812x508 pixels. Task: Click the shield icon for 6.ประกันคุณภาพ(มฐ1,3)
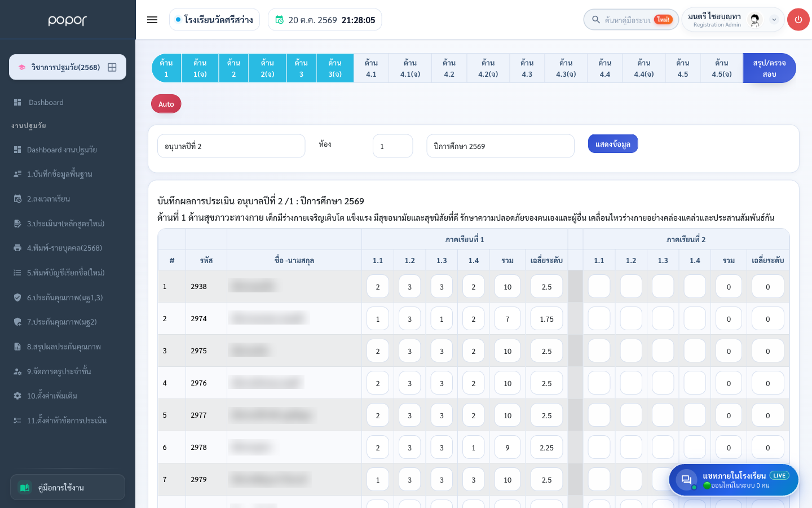point(17,297)
